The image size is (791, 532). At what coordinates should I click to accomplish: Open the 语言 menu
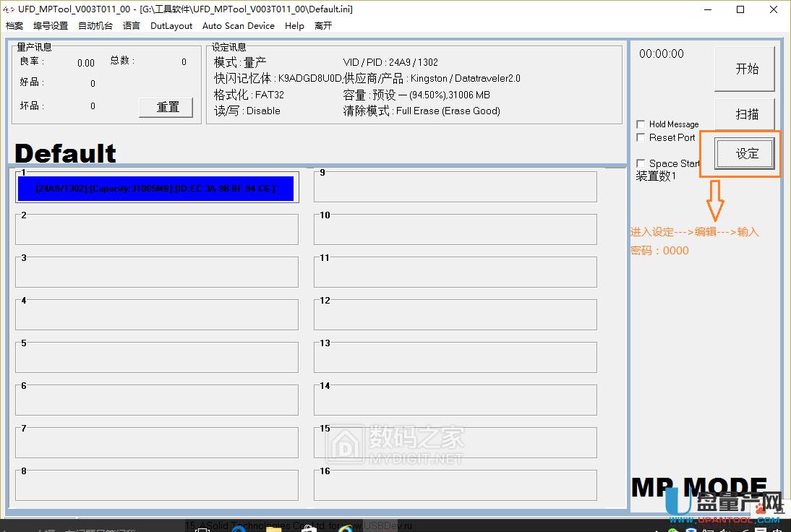click(x=130, y=25)
